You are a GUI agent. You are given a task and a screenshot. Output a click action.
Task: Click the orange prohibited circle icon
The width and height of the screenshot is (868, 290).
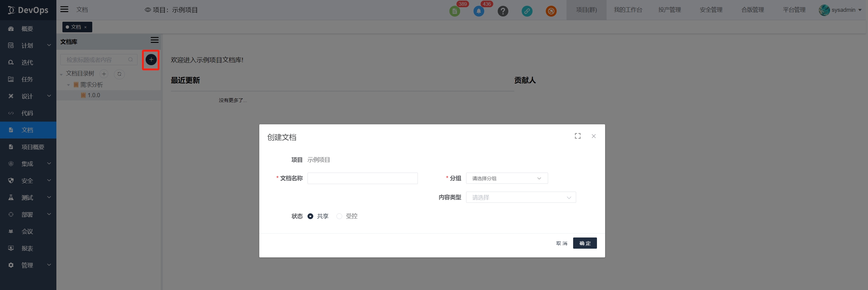pyautogui.click(x=551, y=11)
